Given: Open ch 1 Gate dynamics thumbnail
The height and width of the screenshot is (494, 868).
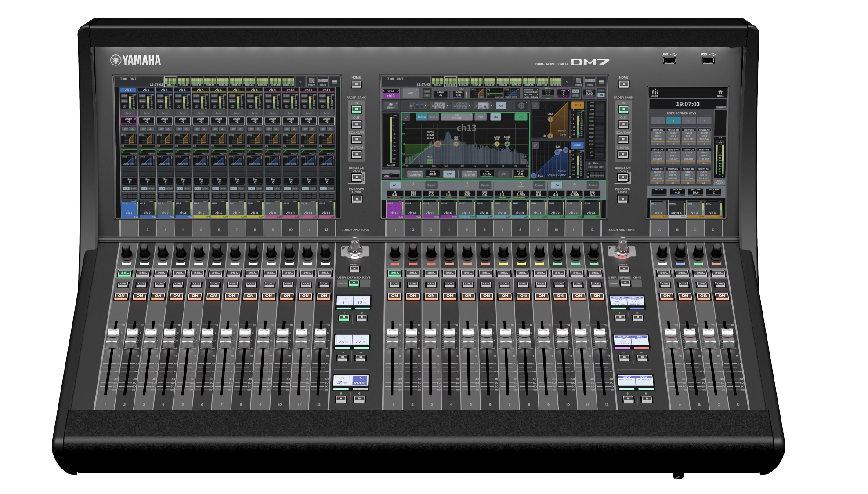Looking at the screenshot, I should [x=129, y=139].
